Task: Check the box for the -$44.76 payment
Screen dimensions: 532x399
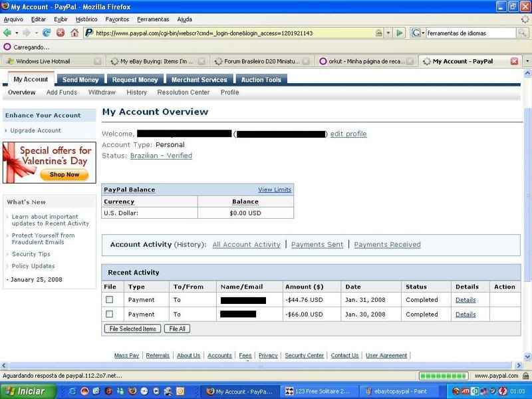Action: [109, 300]
